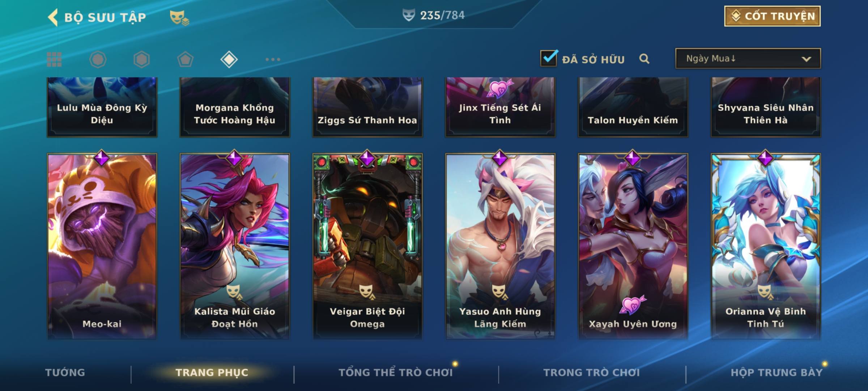Open the Hộp Trưng Bày tab
The height and width of the screenshot is (391, 868).
tap(776, 373)
